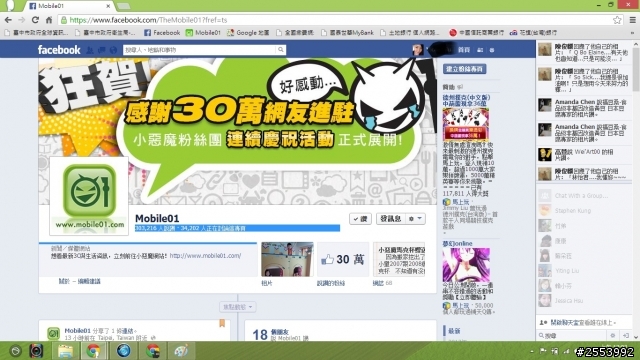
Task: Reload the page with the refresh icon
Action: [x=35, y=20]
